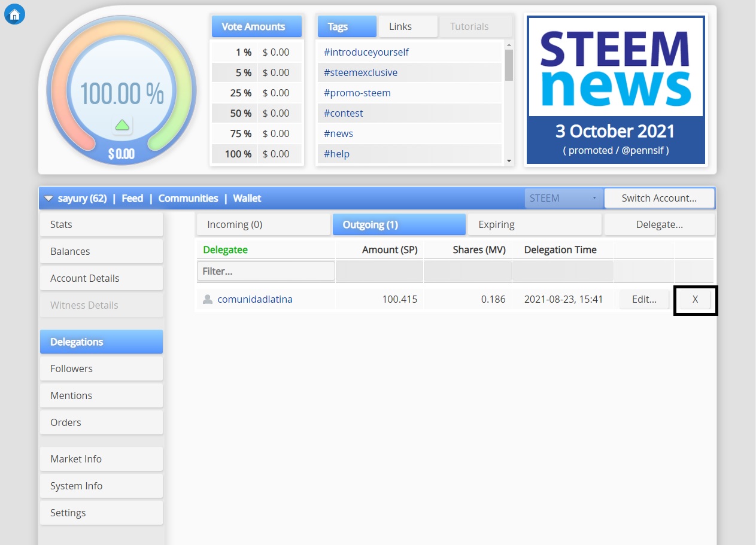
Task: Sort by Shares (MV) column header
Action: point(479,249)
